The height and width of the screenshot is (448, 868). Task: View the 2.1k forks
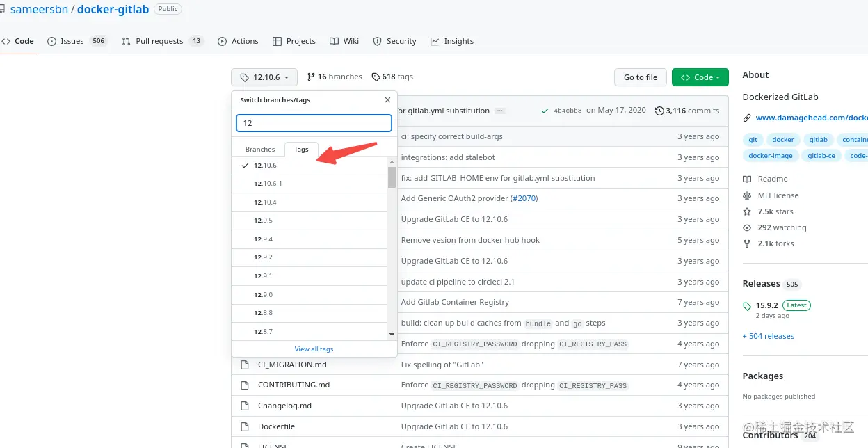[768, 243]
